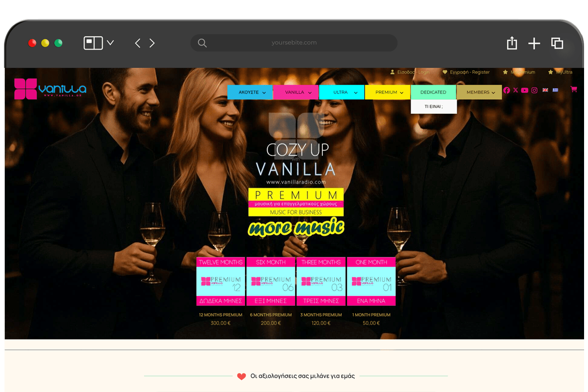Click the Οι αξιολογήσεις σας heading
Image resolution: width=588 pixels, height=392 pixels.
tap(302, 376)
